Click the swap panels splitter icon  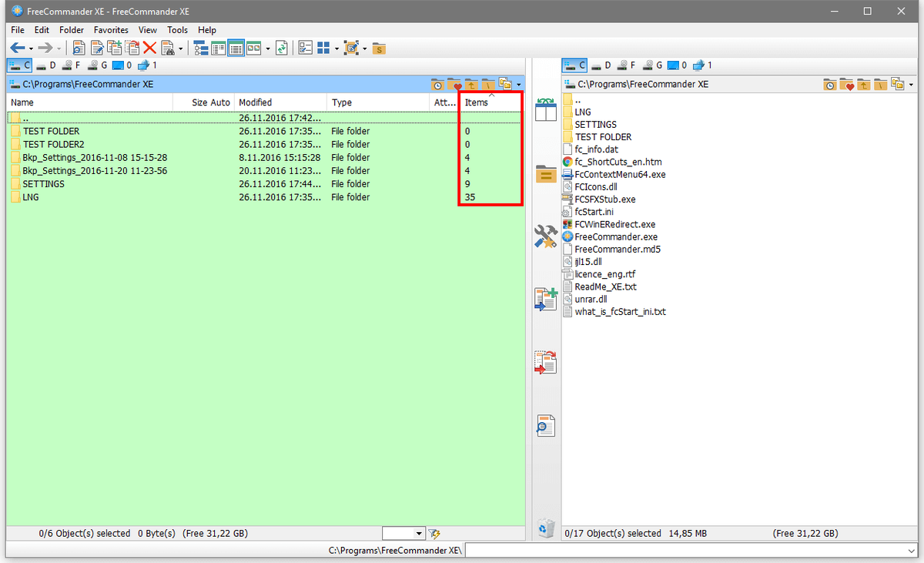pyautogui.click(x=546, y=109)
